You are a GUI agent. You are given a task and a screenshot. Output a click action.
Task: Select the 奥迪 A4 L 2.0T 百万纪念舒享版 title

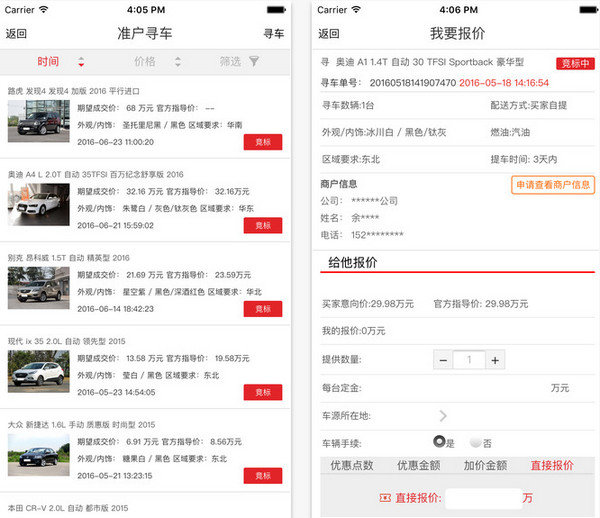coord(96,174)
